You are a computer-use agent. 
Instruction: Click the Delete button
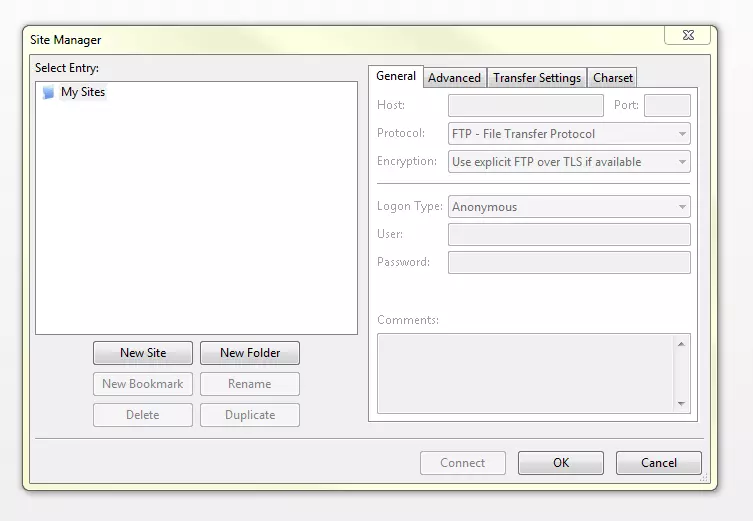coord(143,415)
